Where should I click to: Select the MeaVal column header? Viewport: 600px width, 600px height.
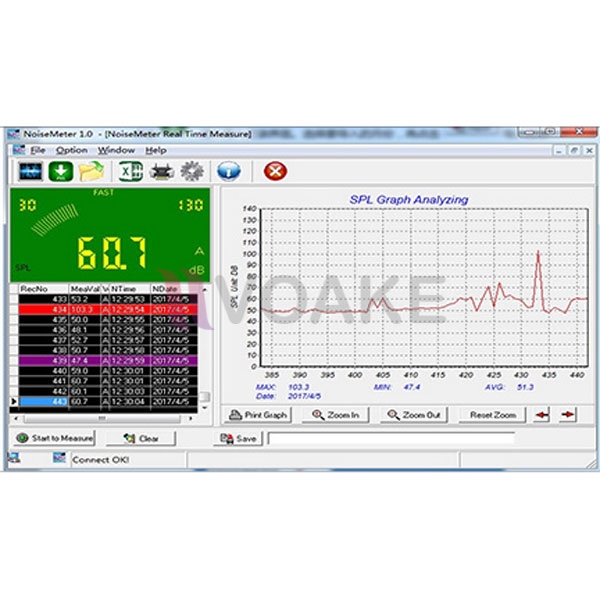click(x=85, y=289)
